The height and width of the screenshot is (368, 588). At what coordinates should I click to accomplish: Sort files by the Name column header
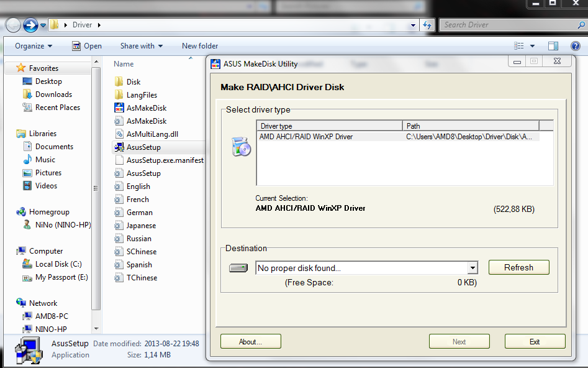124,64
